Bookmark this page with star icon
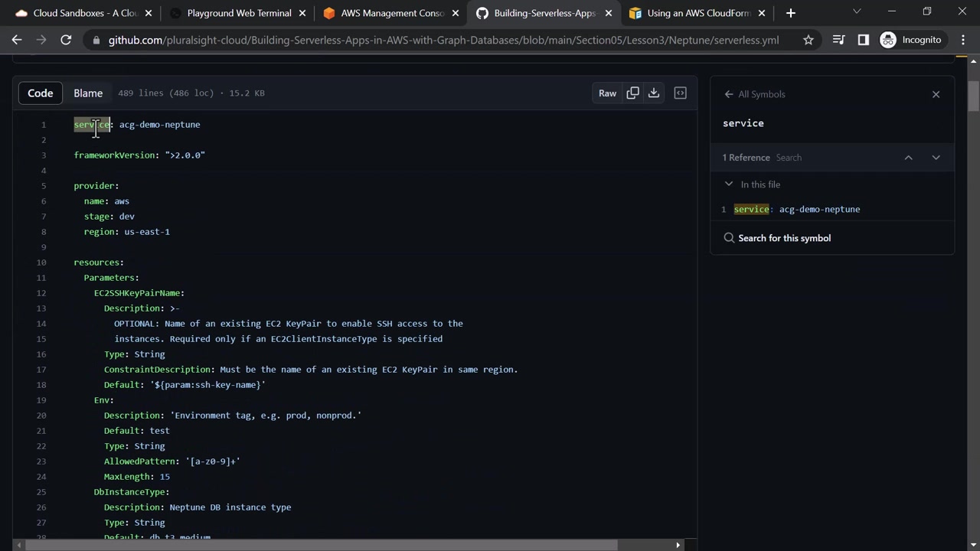This screenshot has width=980, height=551. tap(808, 40)
